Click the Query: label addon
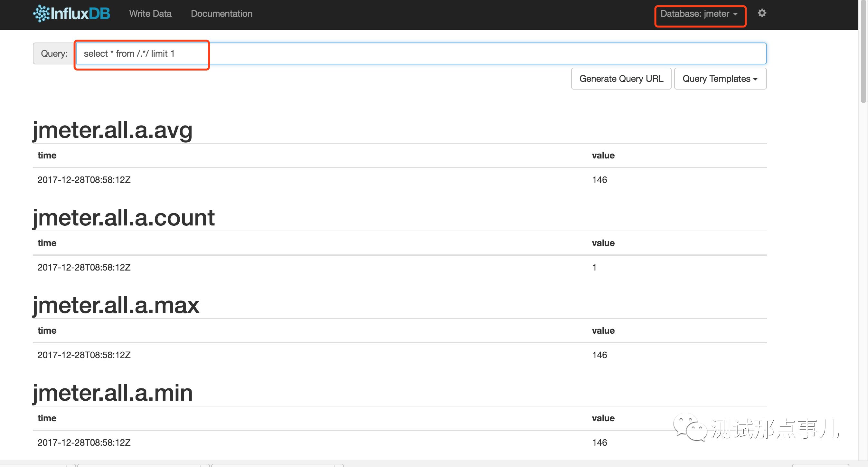The height and width of the screenshot is (467, 868). point(54,53)
